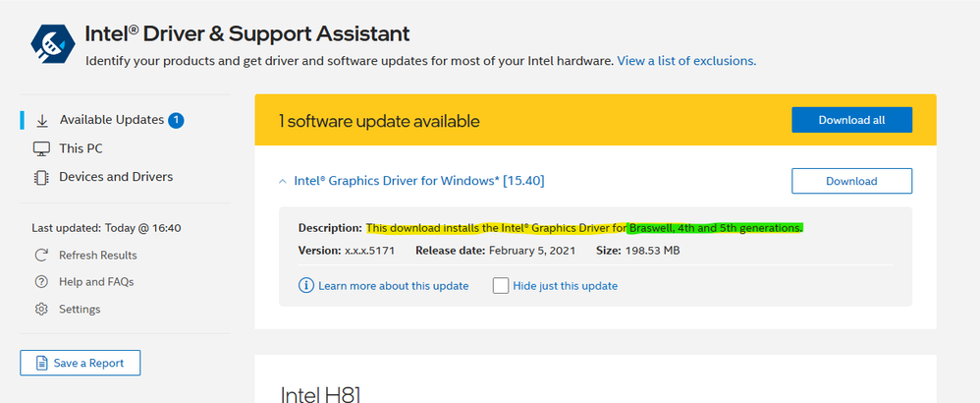The image size is (980, 403).
Task: Click the Intel H81 heading
Action: coord(321,394)
